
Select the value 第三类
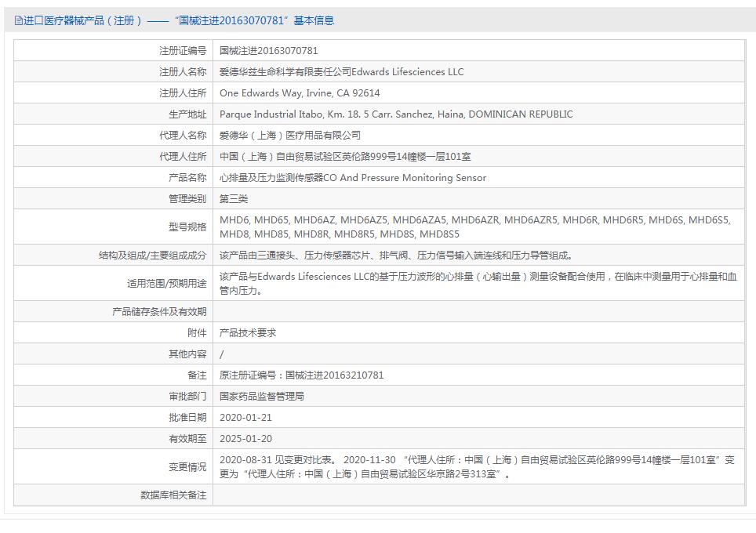[234, 199]
